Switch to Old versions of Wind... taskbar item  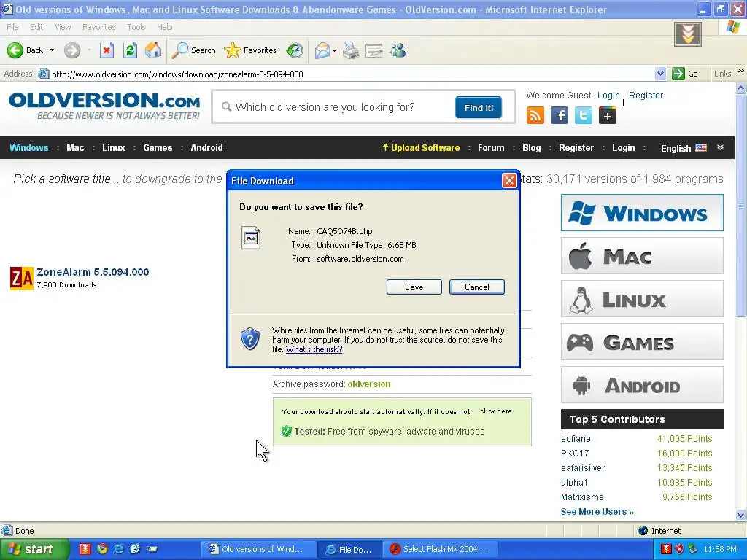[x=258, y=549]
